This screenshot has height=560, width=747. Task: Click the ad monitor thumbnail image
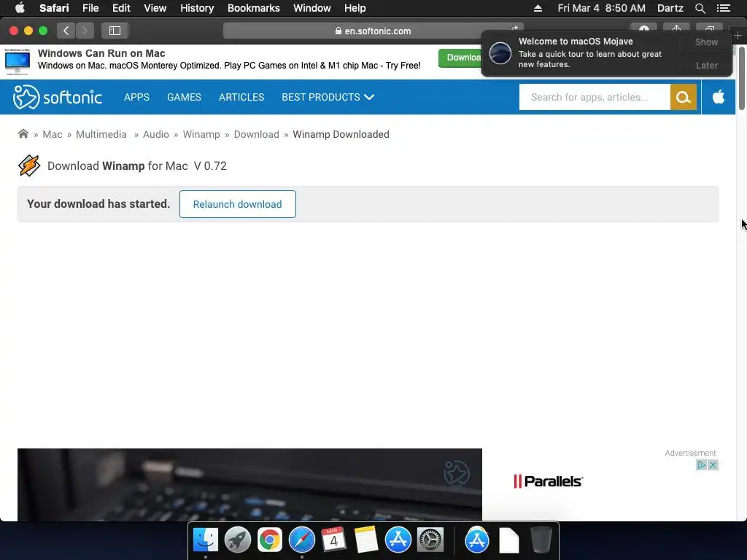tap(18, 61)
